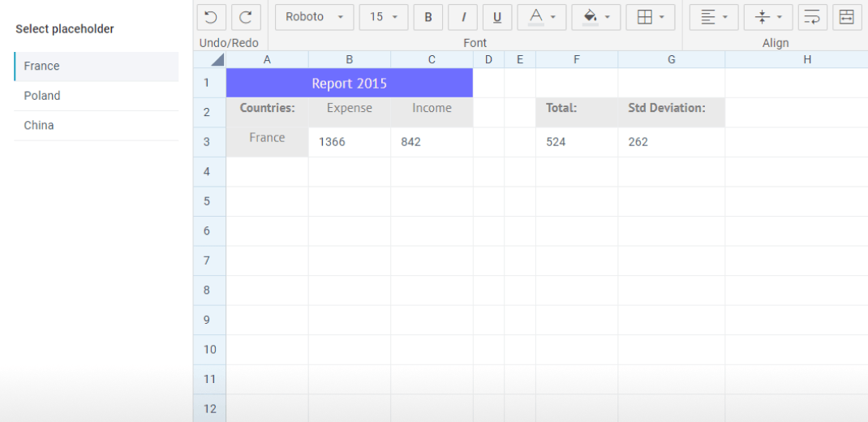Select row 5 header

point(210,201)
